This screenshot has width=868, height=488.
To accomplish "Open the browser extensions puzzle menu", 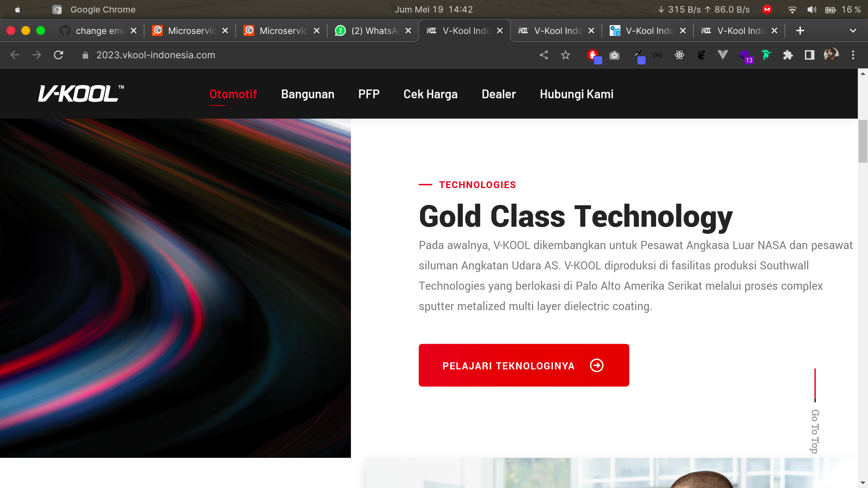I will pyautogui.click(x=788, y=55).
